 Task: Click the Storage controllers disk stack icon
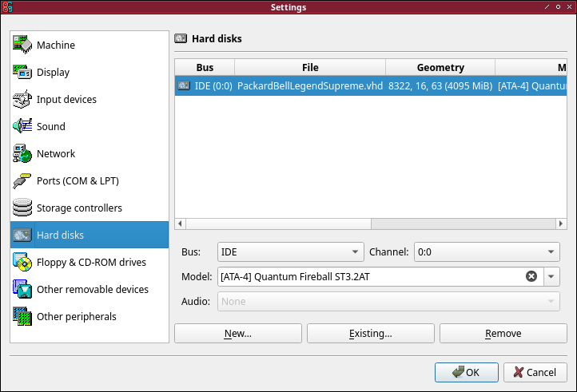click(22, 208)
